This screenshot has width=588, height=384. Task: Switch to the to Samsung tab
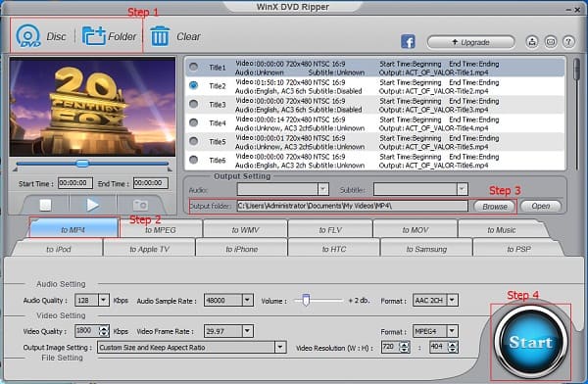click(x=426, y=249)
